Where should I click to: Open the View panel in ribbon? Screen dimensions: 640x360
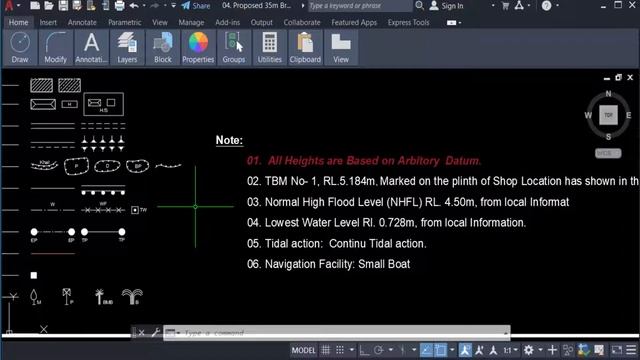coord(341,47)
